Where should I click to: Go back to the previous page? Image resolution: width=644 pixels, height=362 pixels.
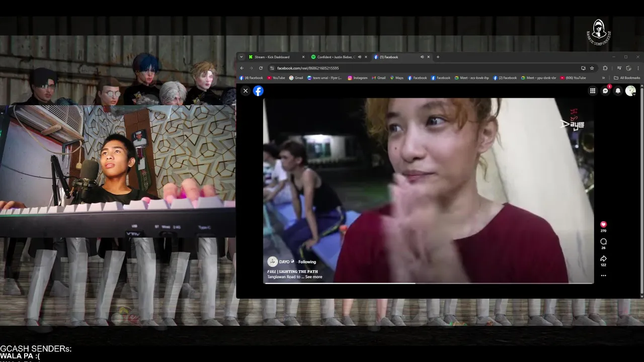click(242, 68)
